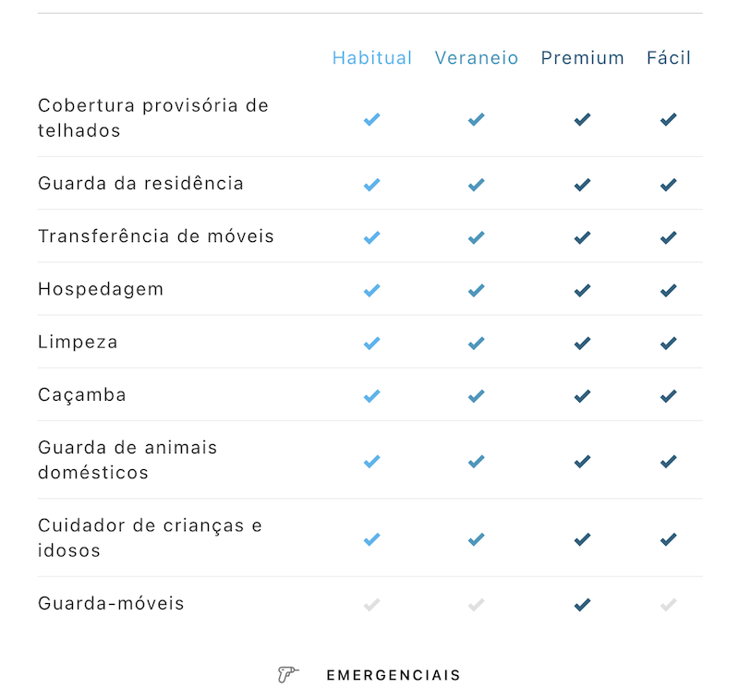
Task: Click Premium checkmark in Caçamba row
Action: coord(583,395)
